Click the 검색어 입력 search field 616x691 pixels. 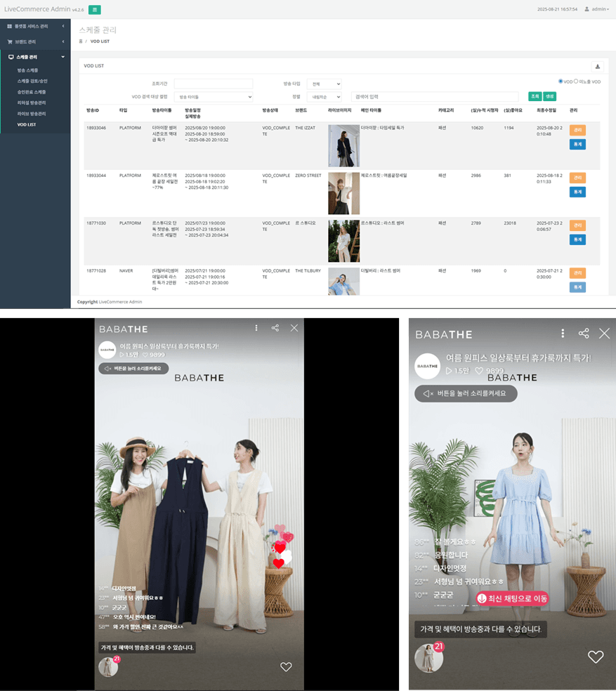435,96
